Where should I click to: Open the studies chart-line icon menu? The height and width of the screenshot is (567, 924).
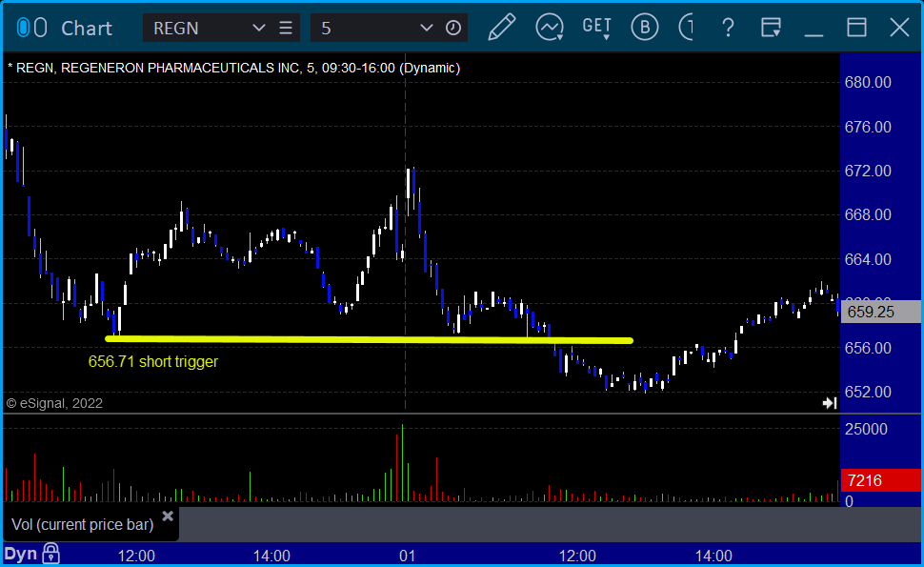click(x=550, y=27)
